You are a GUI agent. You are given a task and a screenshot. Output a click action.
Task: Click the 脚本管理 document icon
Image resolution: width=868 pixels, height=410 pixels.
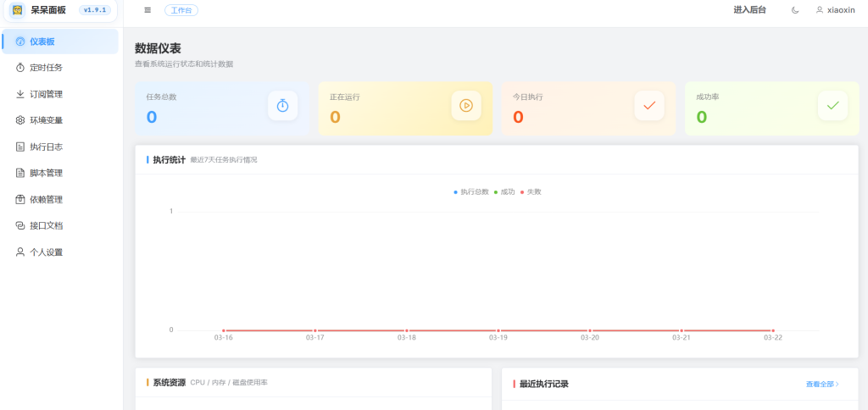pos(20,173)
